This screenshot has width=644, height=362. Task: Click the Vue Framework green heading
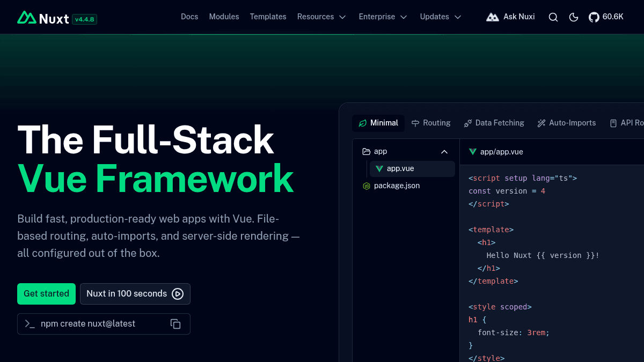[156, 179]
